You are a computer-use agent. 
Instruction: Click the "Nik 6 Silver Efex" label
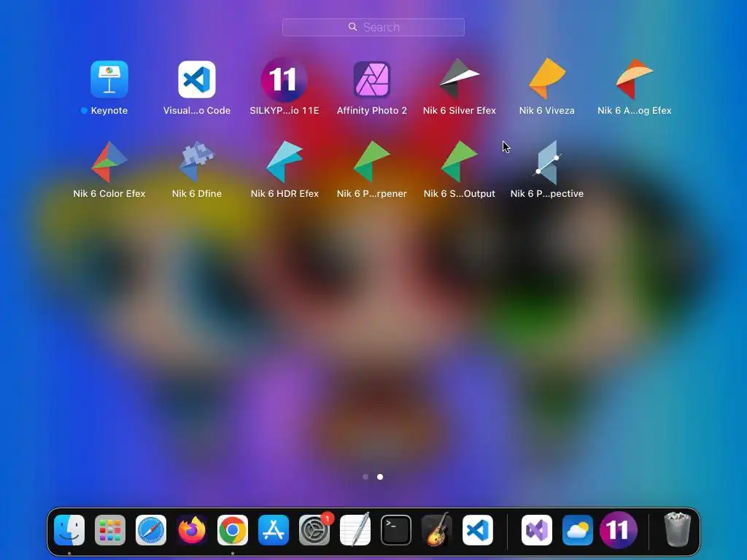tap(460, 111)
